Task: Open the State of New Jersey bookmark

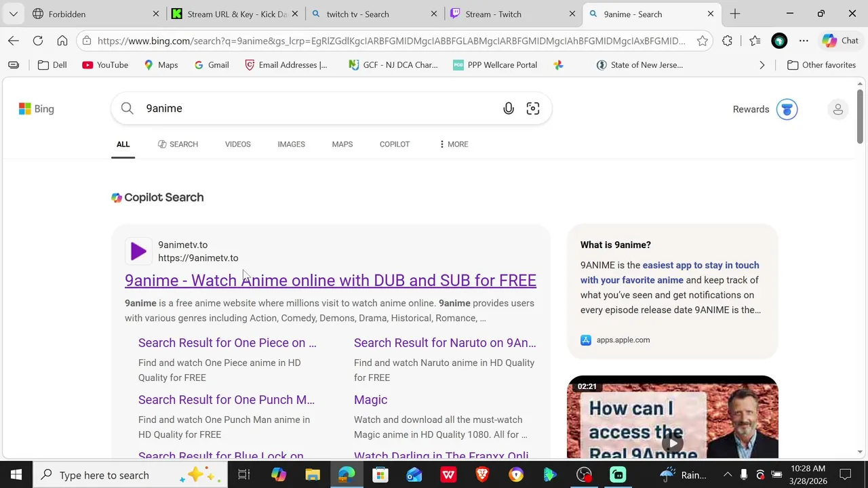Action: tap(639, 65)
